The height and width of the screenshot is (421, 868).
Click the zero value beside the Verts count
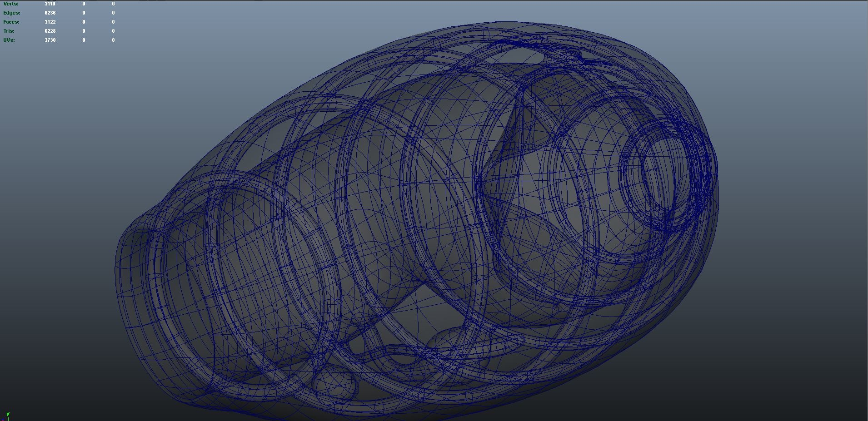pos(84,4)
